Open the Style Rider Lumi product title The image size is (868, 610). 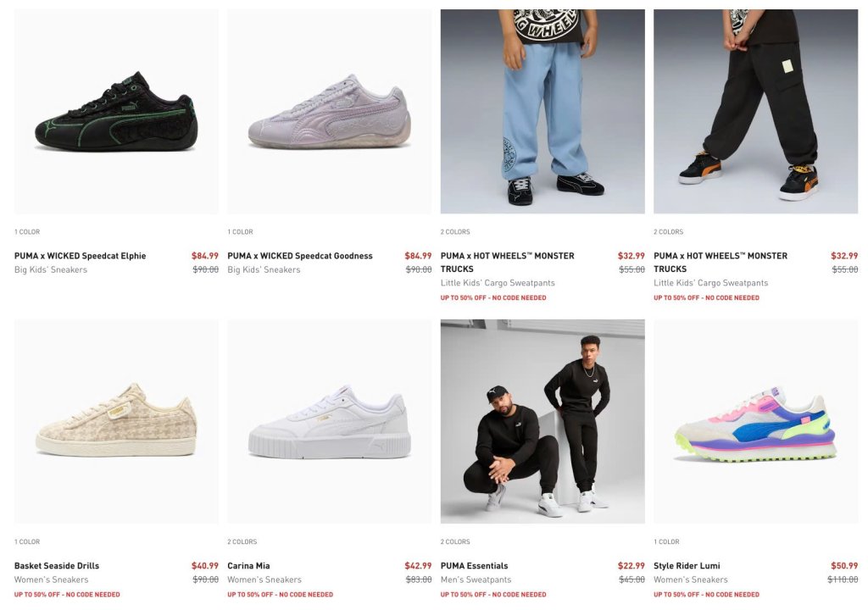coord(687,566)
